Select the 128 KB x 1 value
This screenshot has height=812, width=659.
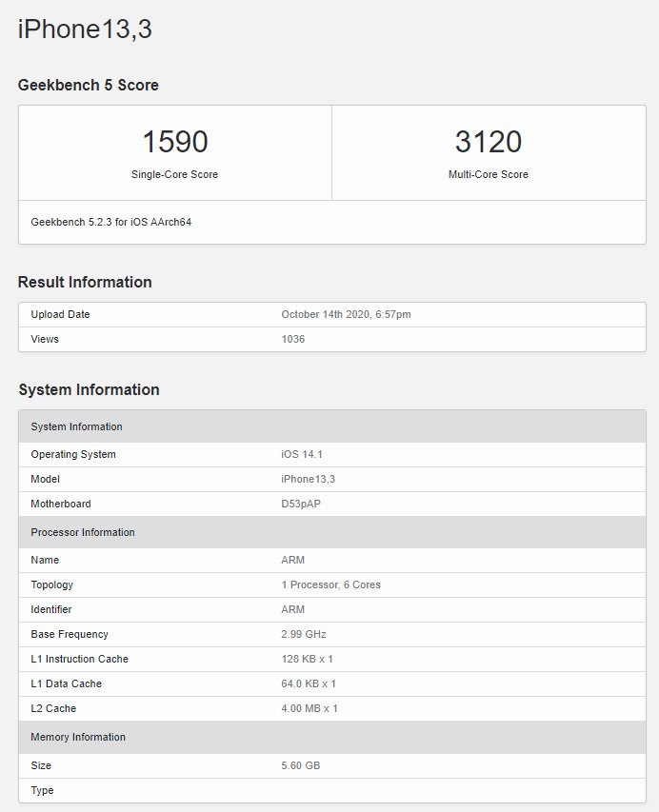pos(307,660)
